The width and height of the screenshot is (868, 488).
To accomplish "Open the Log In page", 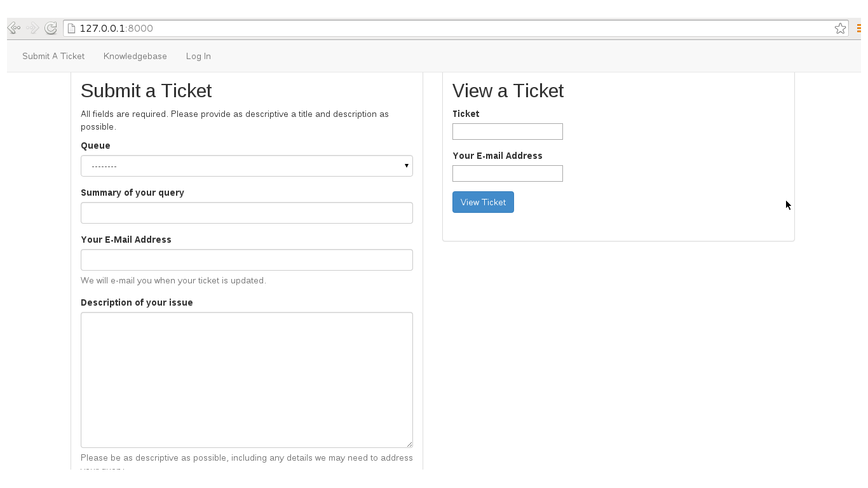I will pos(198,56).
